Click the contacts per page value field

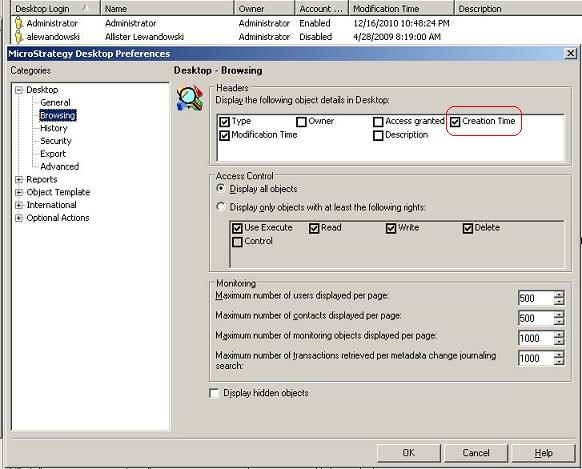pyautogui.click(x=536, y=318)
